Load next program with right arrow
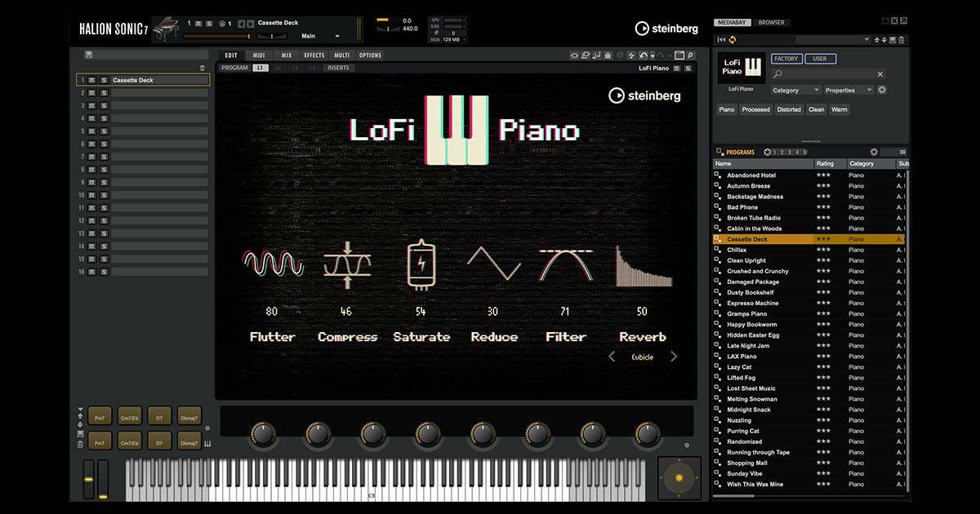980x514 pixels. click(x=252, y=24)
